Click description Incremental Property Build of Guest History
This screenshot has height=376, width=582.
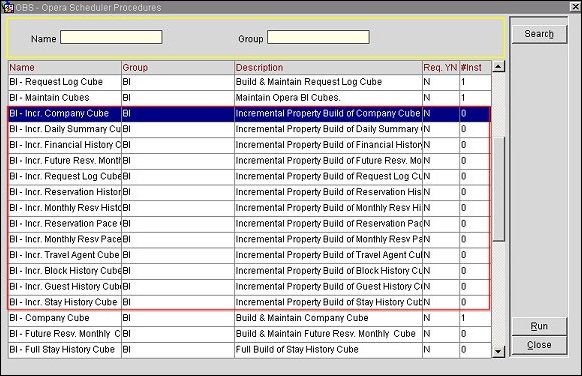328,287
